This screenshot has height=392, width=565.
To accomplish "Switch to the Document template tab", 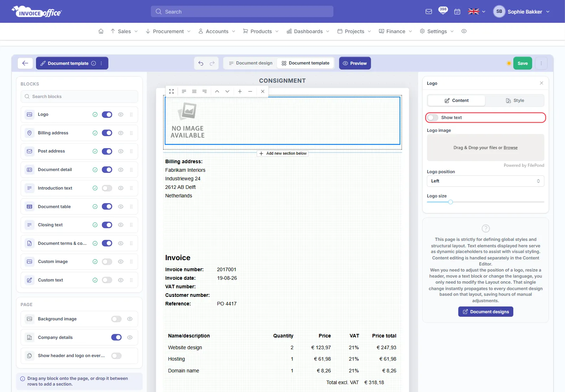I will coord(305,63).
